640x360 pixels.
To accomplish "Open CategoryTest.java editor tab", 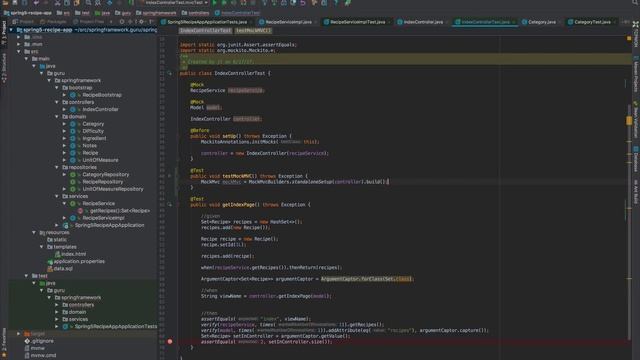I will (x=592, y=22).
